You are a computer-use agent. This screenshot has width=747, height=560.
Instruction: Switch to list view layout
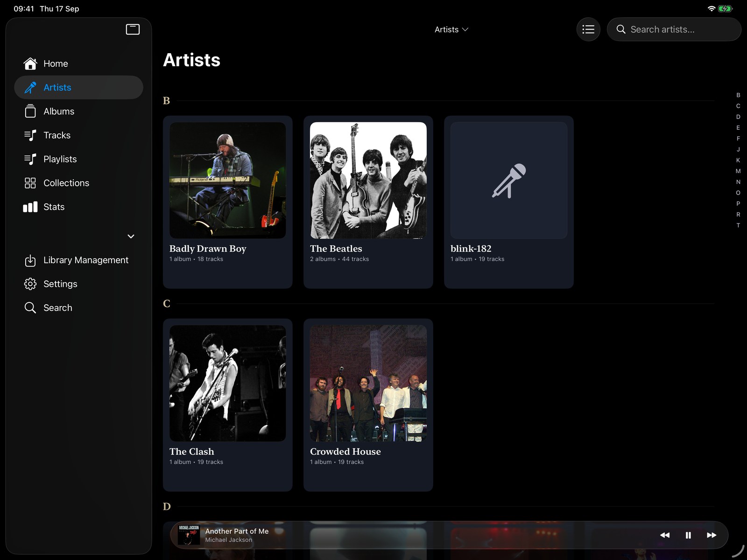(588, 29)
